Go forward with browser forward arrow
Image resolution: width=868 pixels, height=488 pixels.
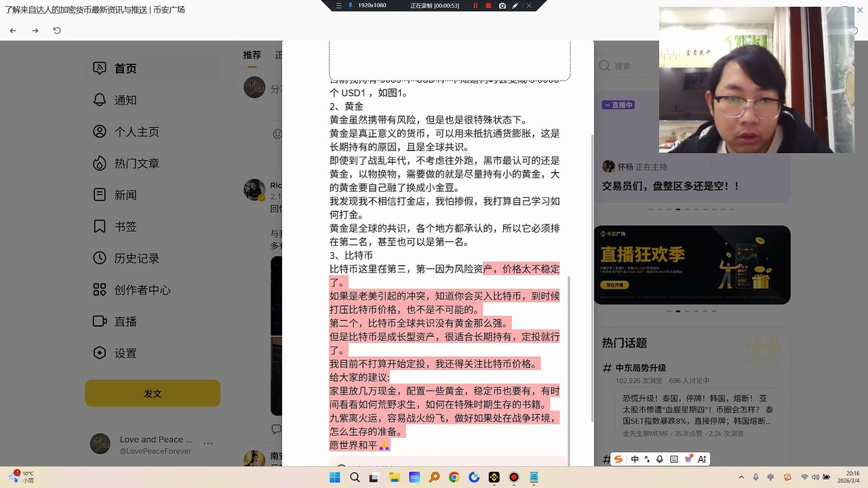[x=35, y=30]
